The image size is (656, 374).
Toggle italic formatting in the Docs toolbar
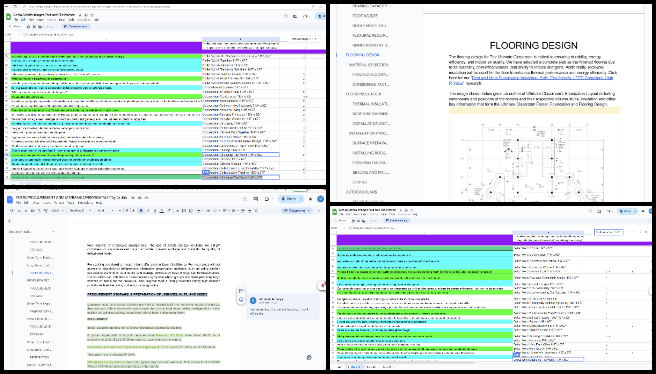coord(148,210)
